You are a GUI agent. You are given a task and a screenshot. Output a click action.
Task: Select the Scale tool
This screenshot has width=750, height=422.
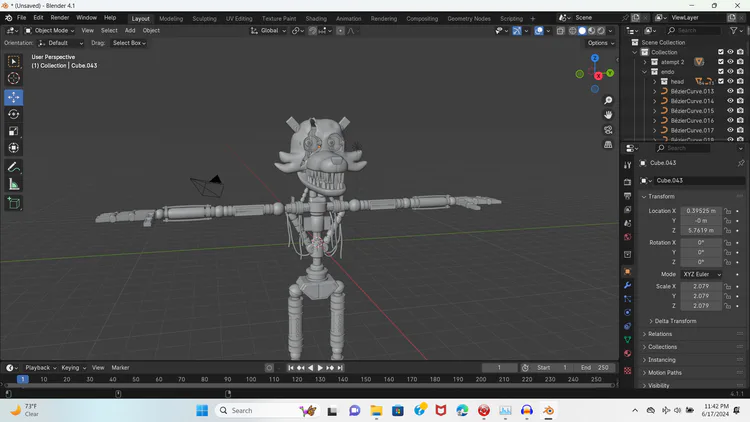[13, 131]
